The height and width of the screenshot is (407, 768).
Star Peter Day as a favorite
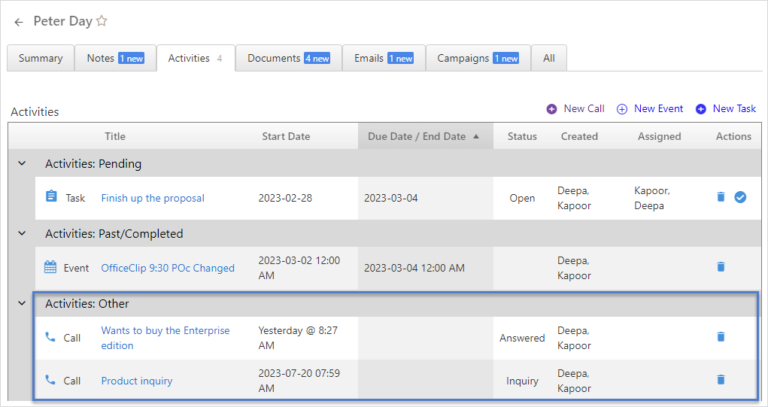(101, 21)
